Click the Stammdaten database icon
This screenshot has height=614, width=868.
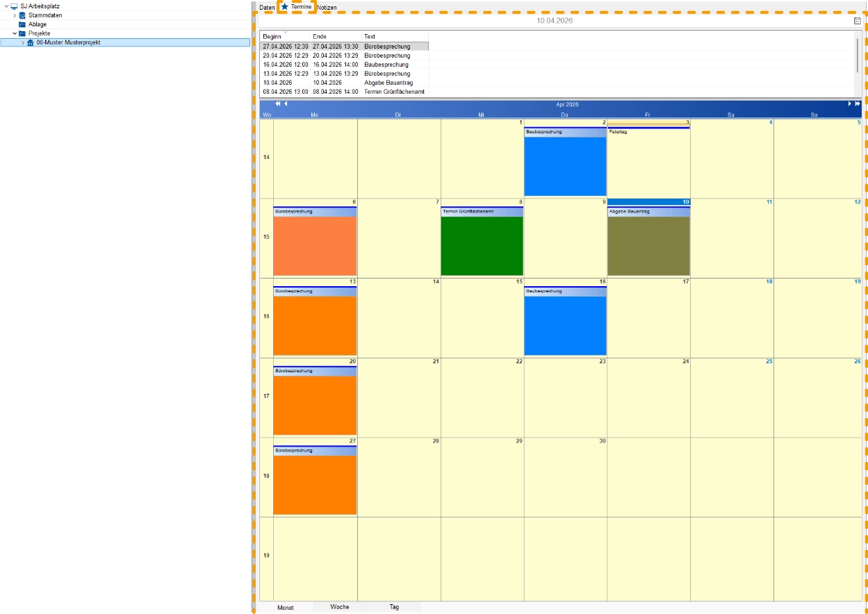pyautogui.click(x=22, y=15)
